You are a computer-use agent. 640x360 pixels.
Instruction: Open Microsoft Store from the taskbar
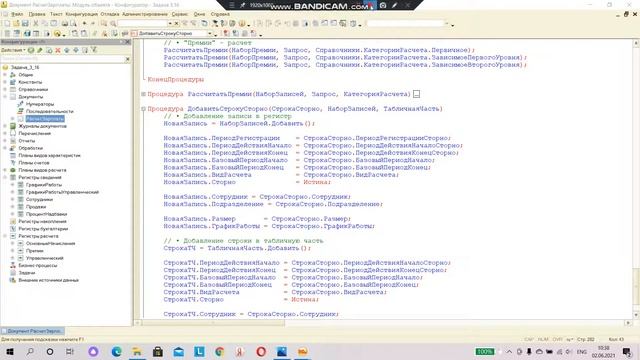pyautogui.click(x=158, y=351)
